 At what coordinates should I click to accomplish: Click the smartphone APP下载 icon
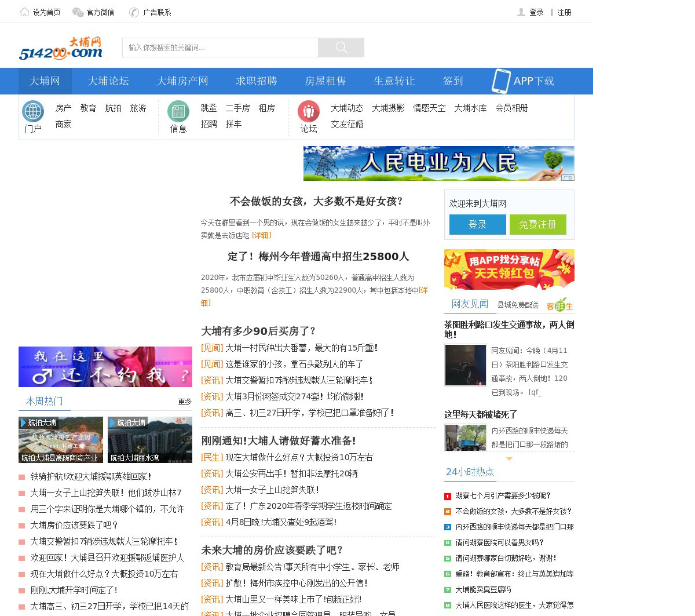click(500, 81)
